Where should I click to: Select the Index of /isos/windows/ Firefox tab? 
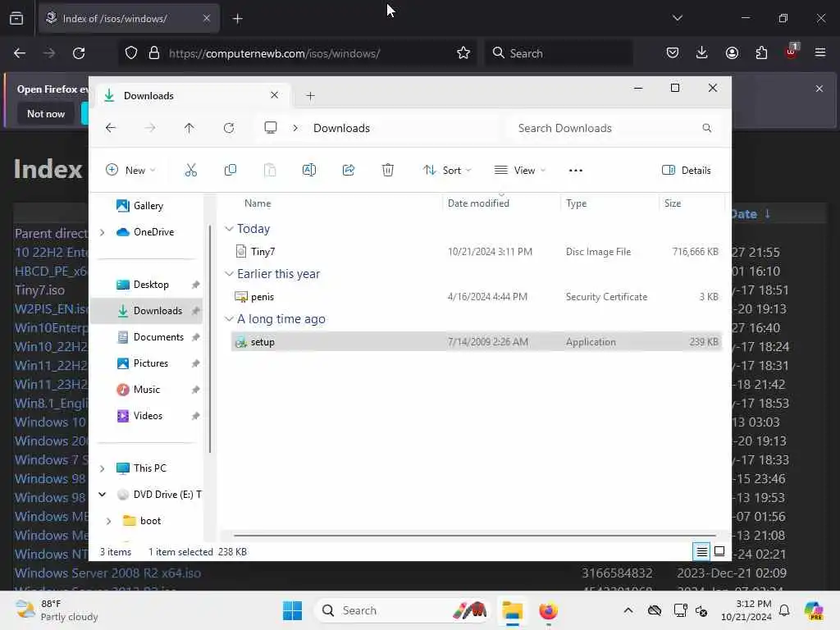pos(129,18)
